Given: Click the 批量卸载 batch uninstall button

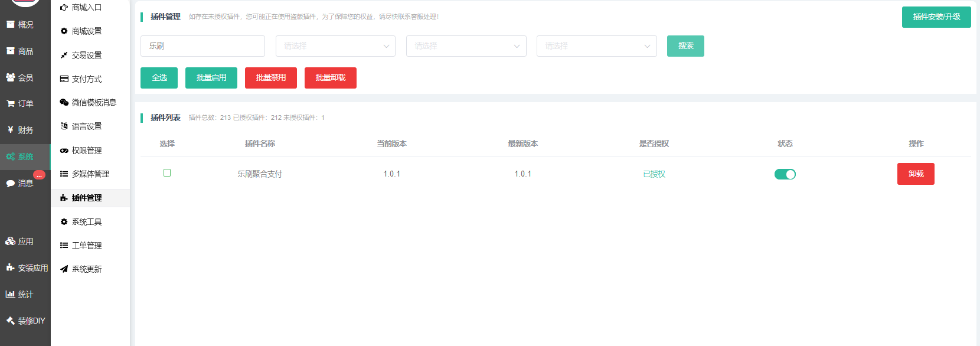Looking at the screenshot, I should [331, 78].
